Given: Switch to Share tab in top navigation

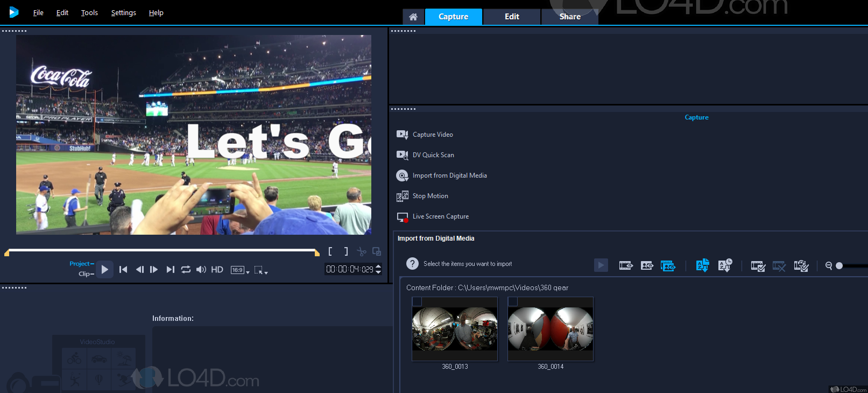Looking at the screenshot, I should pos(570,17).
